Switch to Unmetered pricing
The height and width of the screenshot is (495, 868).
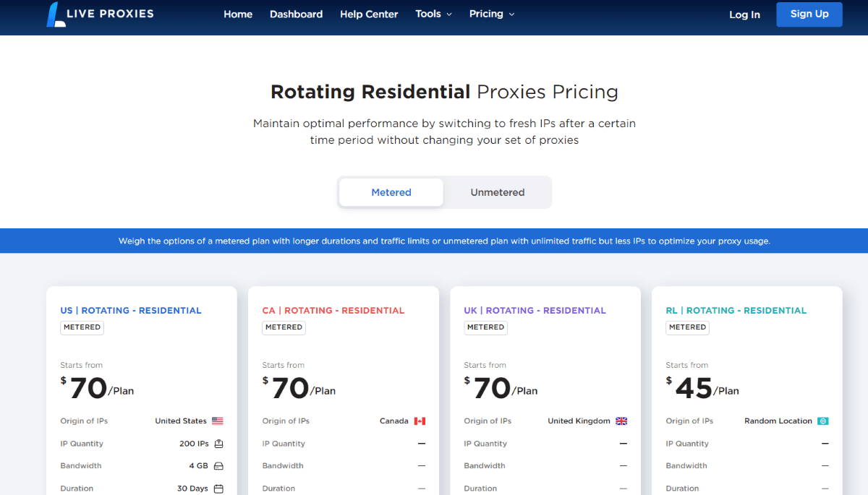coord(497,192)
